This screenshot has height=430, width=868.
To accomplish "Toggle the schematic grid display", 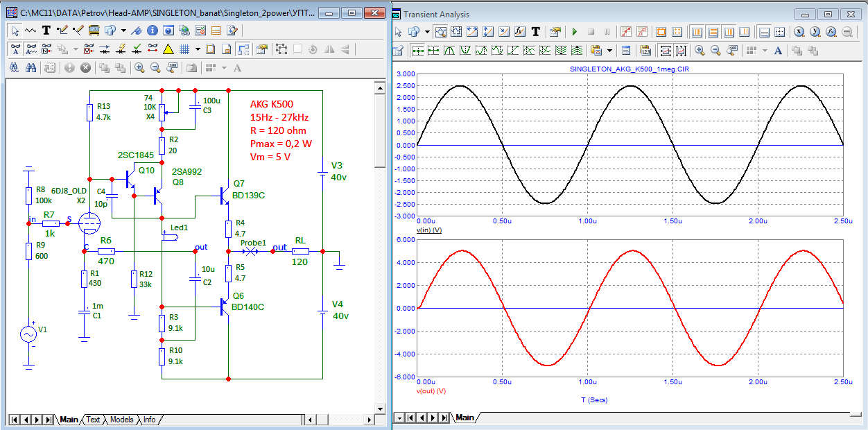I will point(184,49).
